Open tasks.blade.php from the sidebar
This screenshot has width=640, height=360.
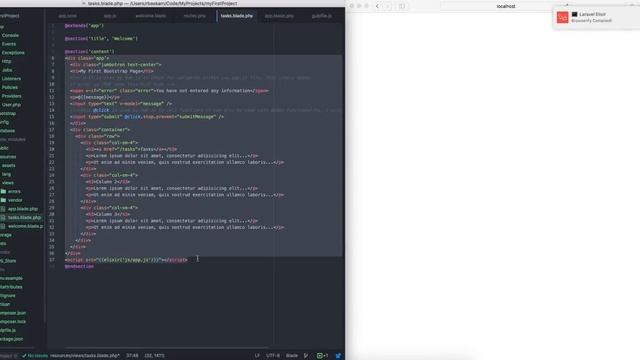24,218
